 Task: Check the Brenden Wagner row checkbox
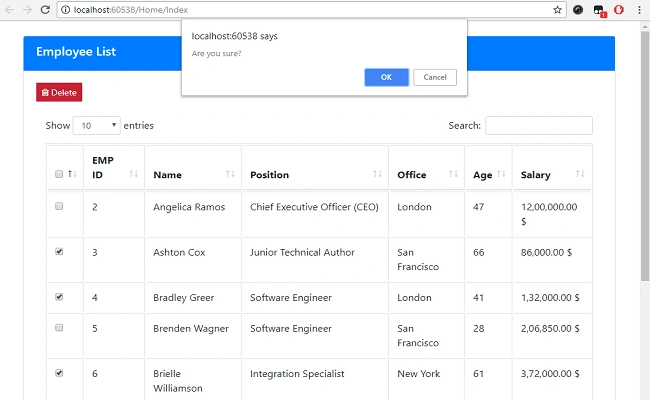(x=59, y=327)
